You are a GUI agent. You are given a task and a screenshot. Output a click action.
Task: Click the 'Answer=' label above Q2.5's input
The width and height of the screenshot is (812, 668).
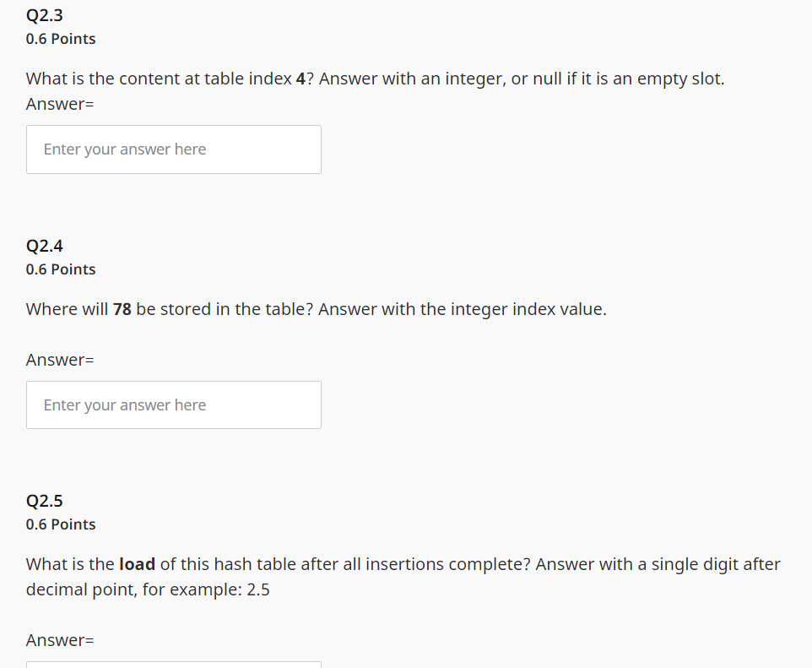click(x=59, y=639)
